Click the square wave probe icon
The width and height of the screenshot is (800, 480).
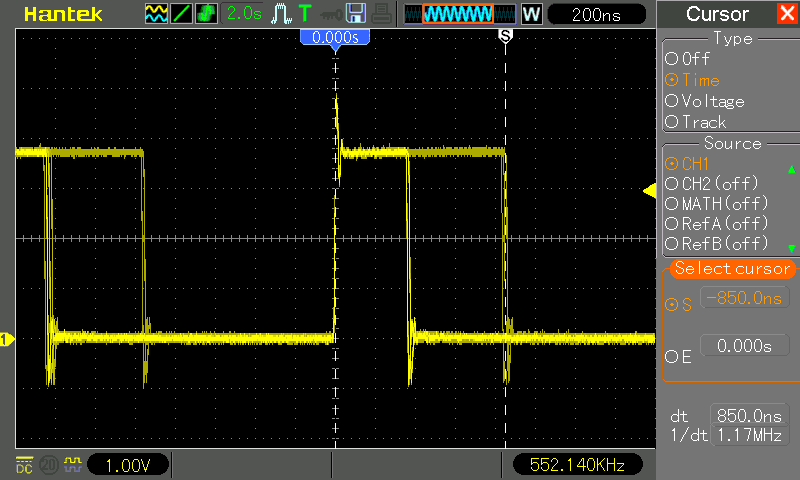click(x=72, y=464)
